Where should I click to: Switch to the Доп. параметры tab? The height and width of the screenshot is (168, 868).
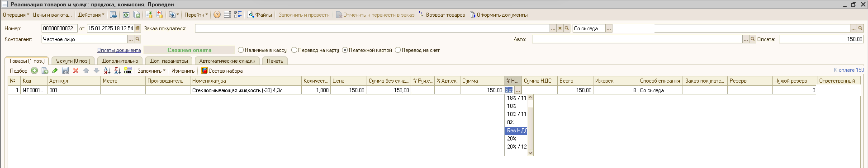[x=169, y=61]
